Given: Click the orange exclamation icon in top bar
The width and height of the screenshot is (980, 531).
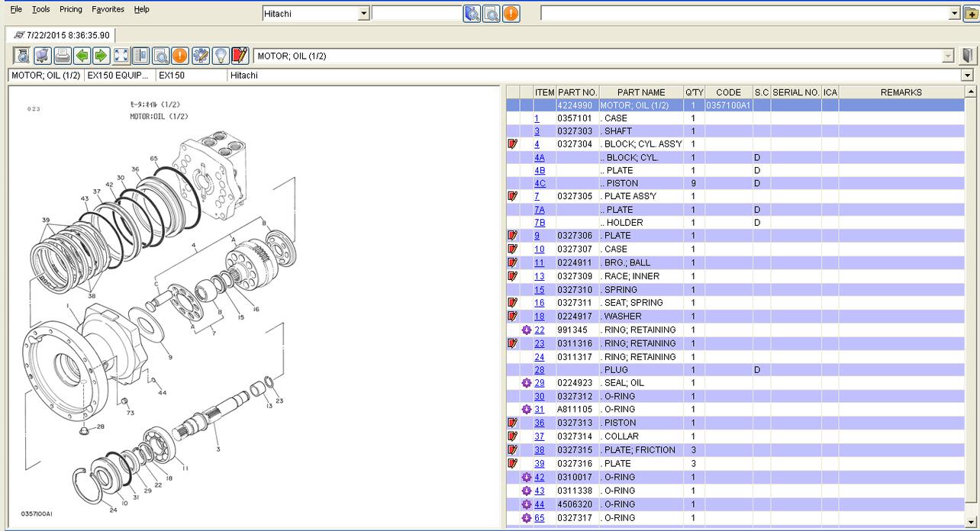Looking at the screenshot, I should [x=511, y=13].
